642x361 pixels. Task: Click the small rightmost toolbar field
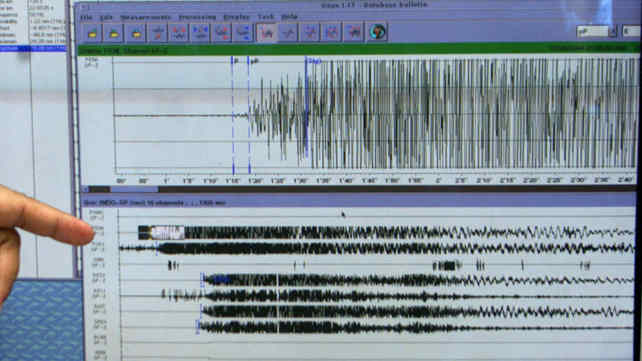[631, 32]
